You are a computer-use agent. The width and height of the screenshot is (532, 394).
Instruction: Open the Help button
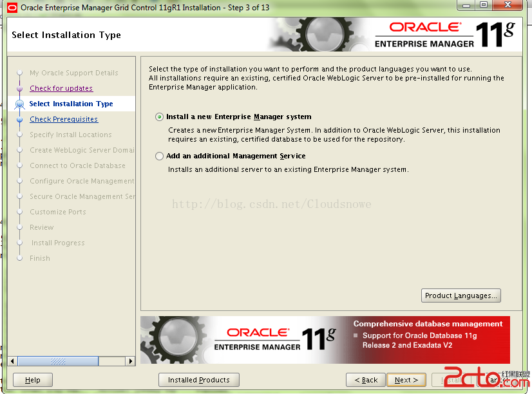(x=33, y=380)
